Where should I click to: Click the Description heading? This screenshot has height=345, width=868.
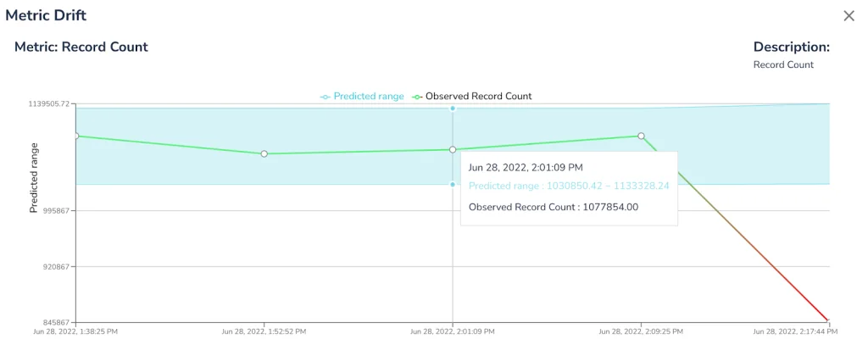pyautogui.click(x=791, y=47)
